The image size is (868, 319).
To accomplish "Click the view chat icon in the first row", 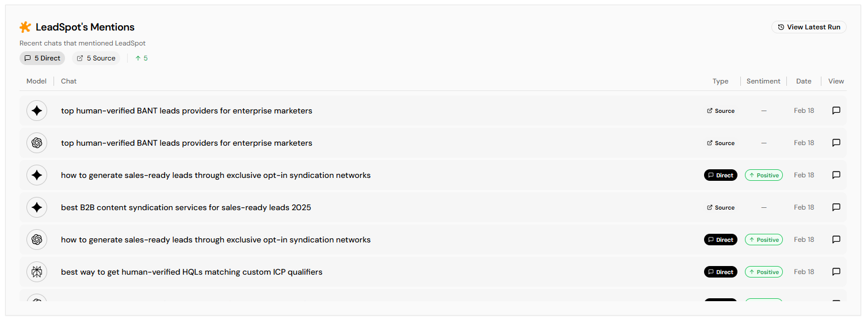I will tap(836, 111).
